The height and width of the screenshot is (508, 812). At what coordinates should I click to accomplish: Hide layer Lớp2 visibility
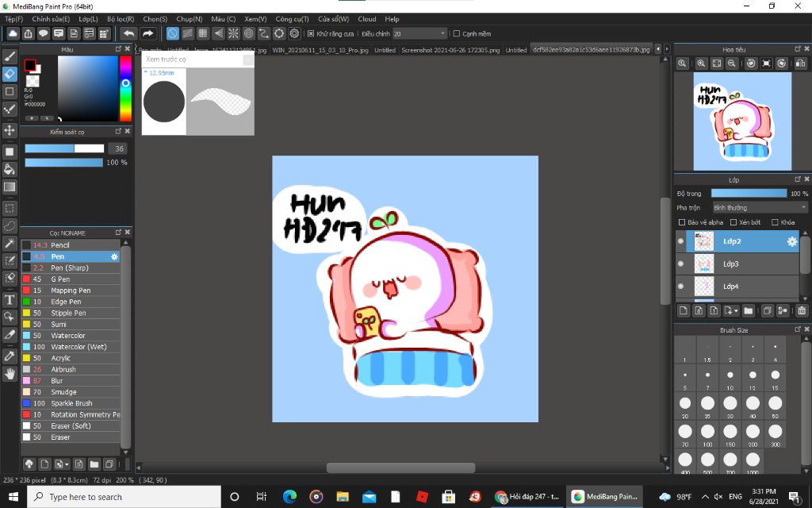tap(680, 241)
